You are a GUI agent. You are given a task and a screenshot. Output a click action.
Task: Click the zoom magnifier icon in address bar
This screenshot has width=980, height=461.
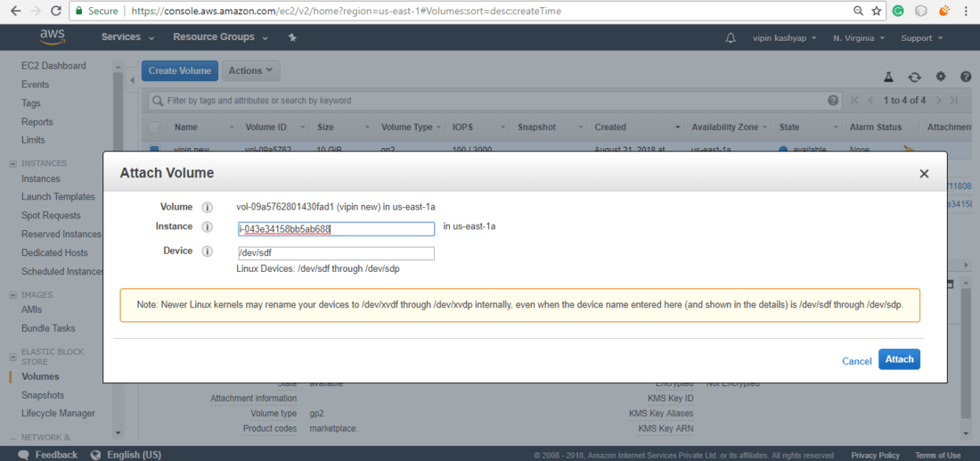coord(858,11)
